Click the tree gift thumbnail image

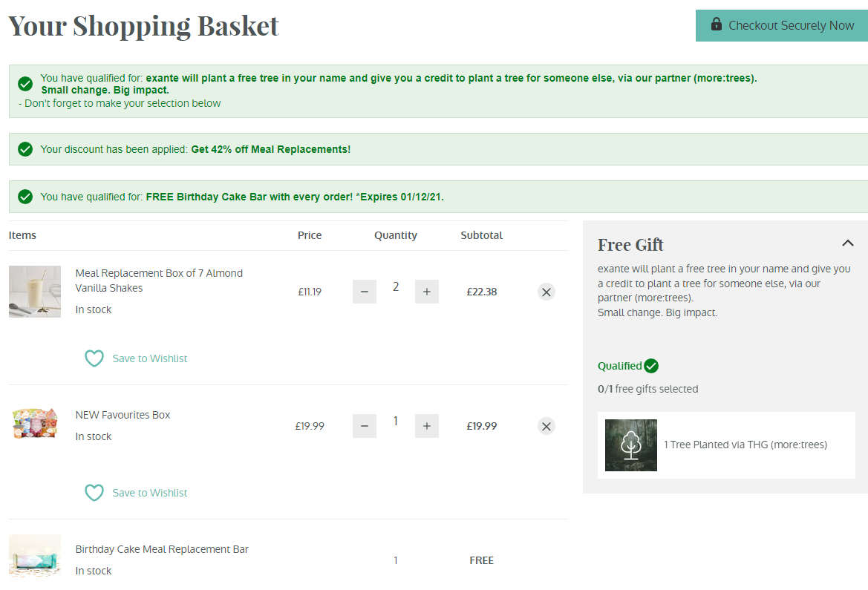pos(631,445)
